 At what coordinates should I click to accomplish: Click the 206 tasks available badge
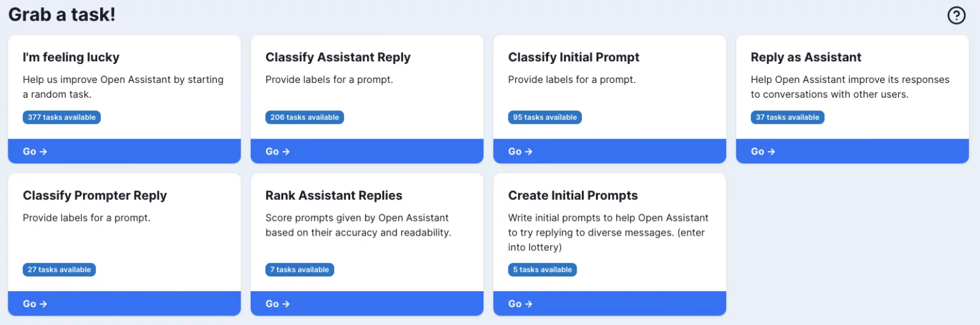pyautogui.click(x=304, y=117)
